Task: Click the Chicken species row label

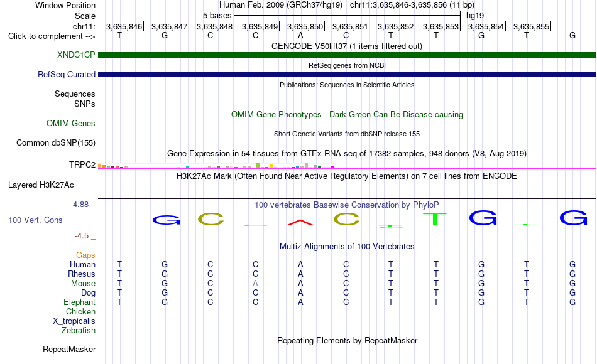Action: pos(80,311)
